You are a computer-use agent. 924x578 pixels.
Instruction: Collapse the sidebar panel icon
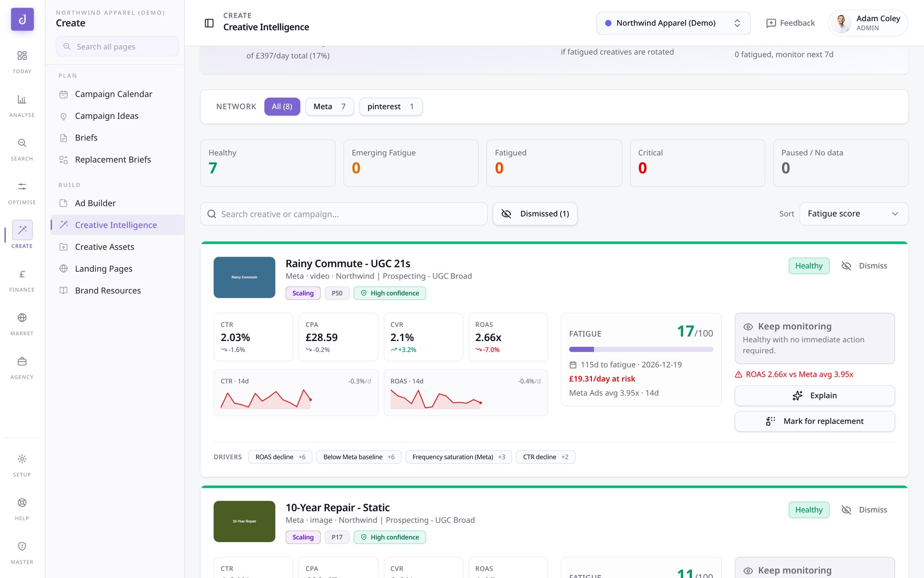[209, 23]
